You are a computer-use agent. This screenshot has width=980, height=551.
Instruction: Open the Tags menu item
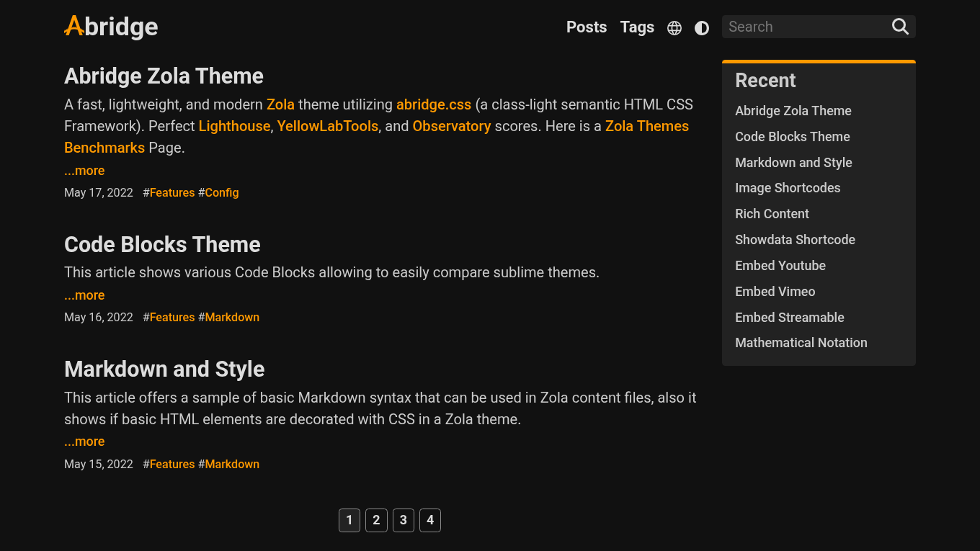click(x=637, y=27)
